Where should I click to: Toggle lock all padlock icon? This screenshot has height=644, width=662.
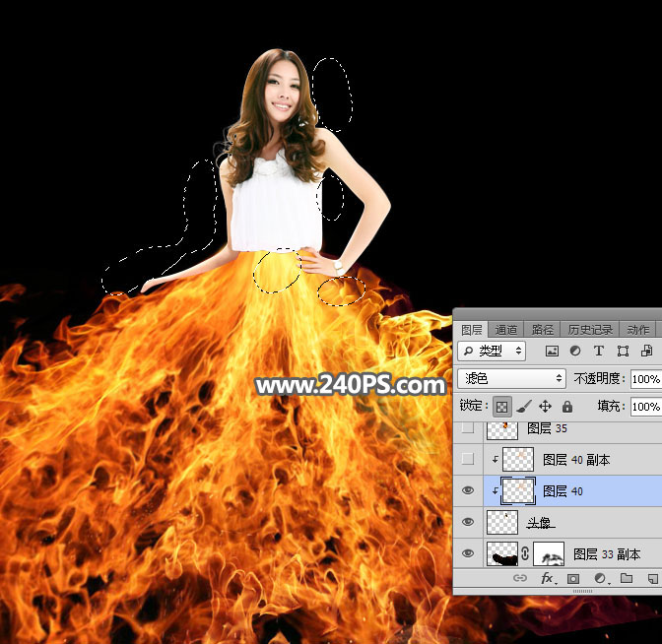pos(567,407)
